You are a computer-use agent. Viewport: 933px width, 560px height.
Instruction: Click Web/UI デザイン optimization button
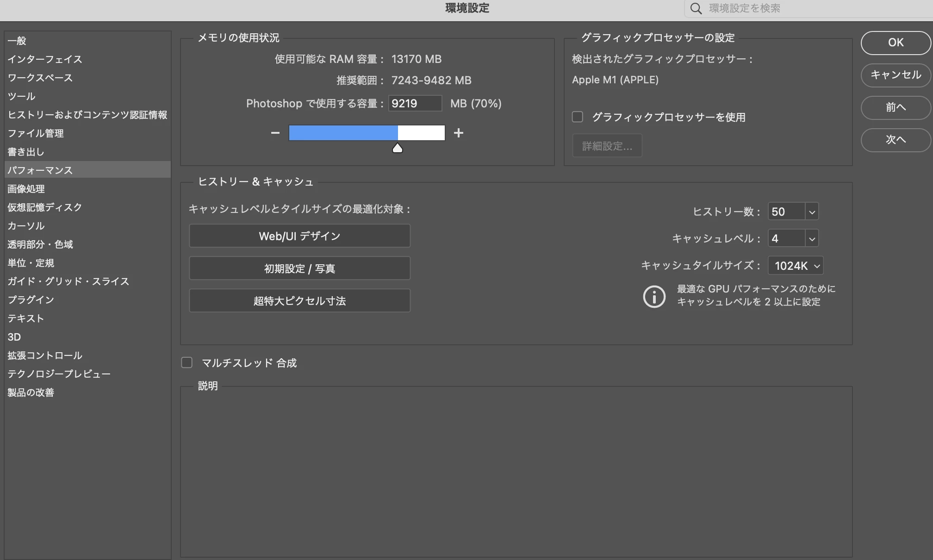point(299,236)
